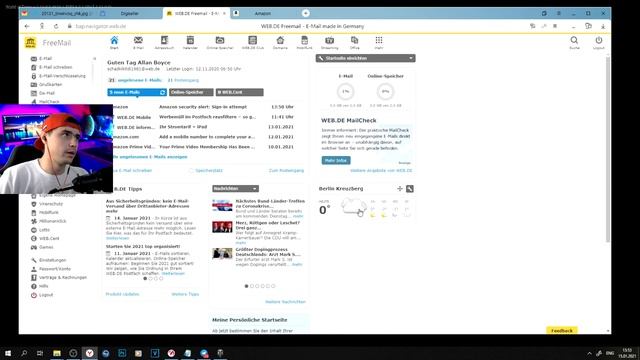Click the Weitere Tipps link
Viewport: 640px width, 360px height.
(185, 294)
